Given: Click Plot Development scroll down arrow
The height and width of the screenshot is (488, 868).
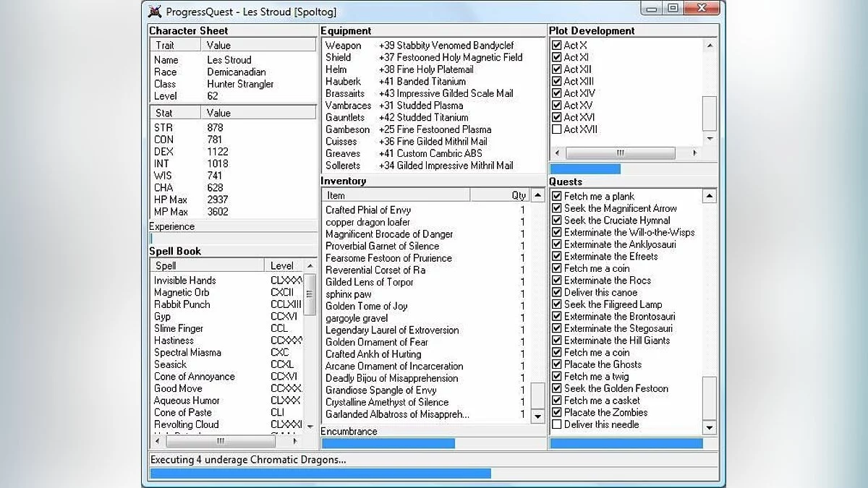Looking at the screenshot, I should click(710, 139).
